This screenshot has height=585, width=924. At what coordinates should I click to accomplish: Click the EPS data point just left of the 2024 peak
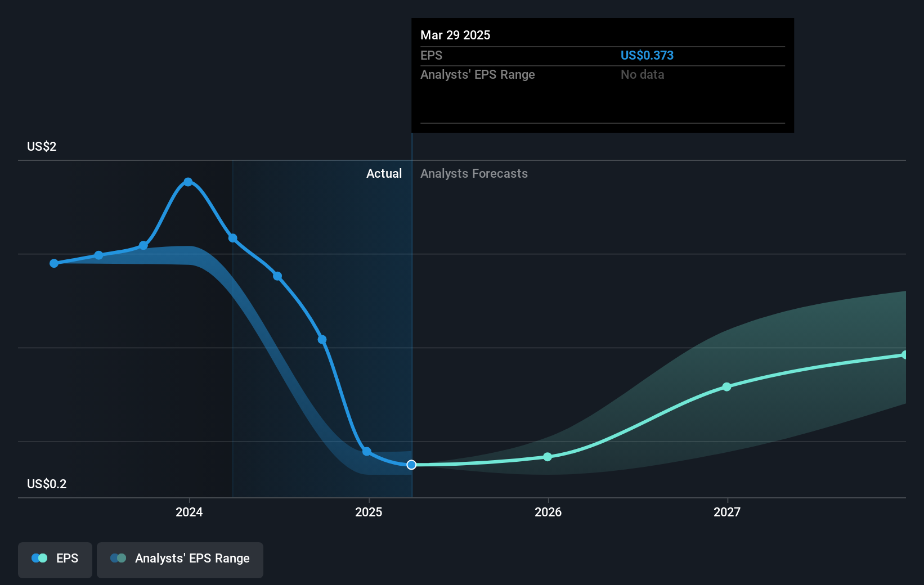[143, 245]
